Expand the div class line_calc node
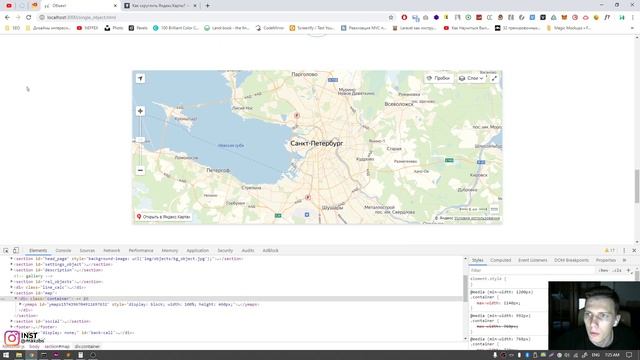This screenshot has height=360, width=640. 11,287
